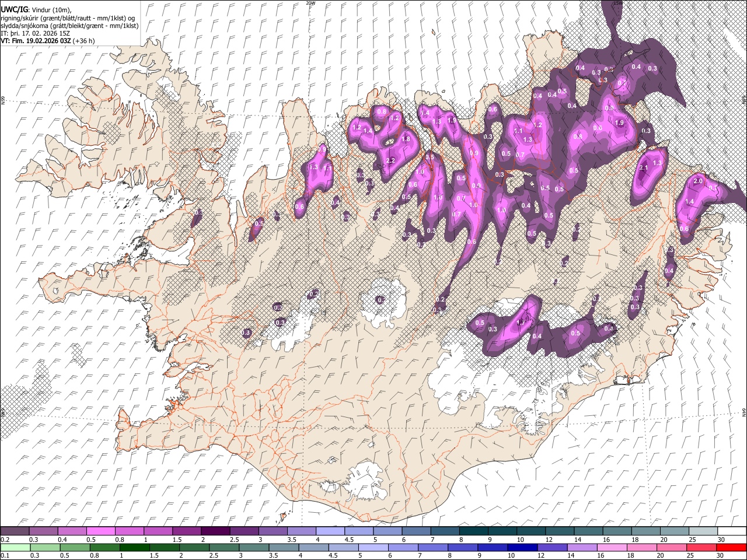This screenshot has width=747, height=560.
Task: Click the '2.1' precipitation value on the map
Action: 644,168
